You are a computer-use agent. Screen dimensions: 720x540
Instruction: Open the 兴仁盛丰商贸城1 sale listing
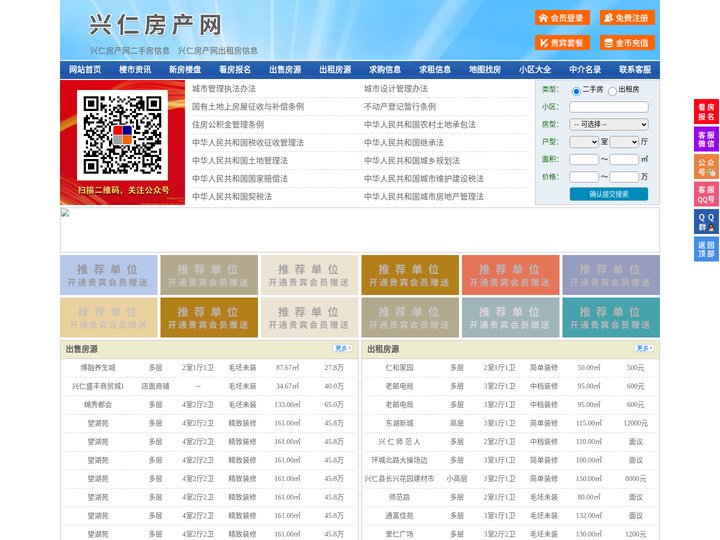tap(98, 386)
